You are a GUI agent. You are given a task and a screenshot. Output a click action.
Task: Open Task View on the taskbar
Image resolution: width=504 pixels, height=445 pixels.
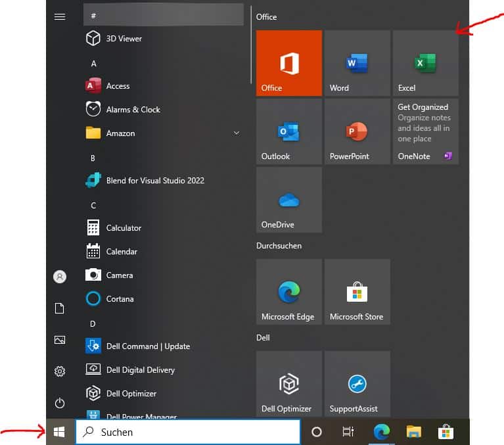pyautogui.click(x=348, y=432)
